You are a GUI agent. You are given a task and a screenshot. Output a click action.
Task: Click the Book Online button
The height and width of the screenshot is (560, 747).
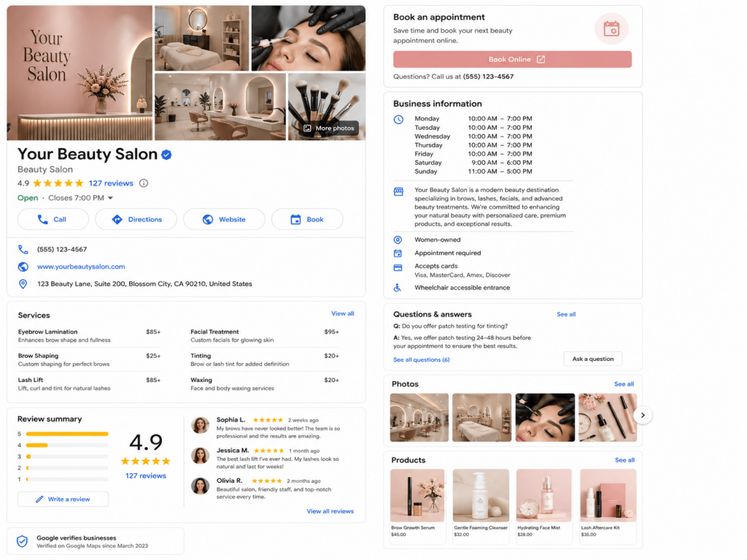(x=512, y=60)
